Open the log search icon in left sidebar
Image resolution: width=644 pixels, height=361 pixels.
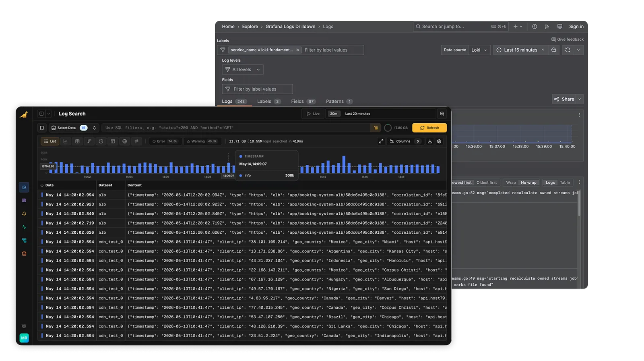(24, 187)
